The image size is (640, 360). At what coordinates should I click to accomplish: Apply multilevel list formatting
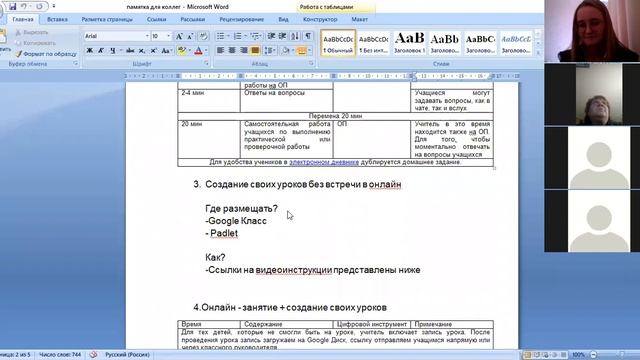[255, 36]
